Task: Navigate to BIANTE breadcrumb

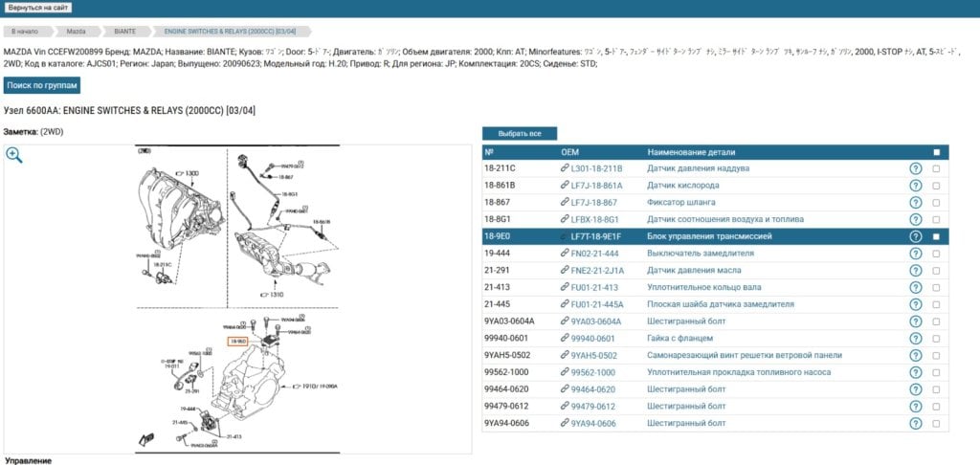Action: 125,32
